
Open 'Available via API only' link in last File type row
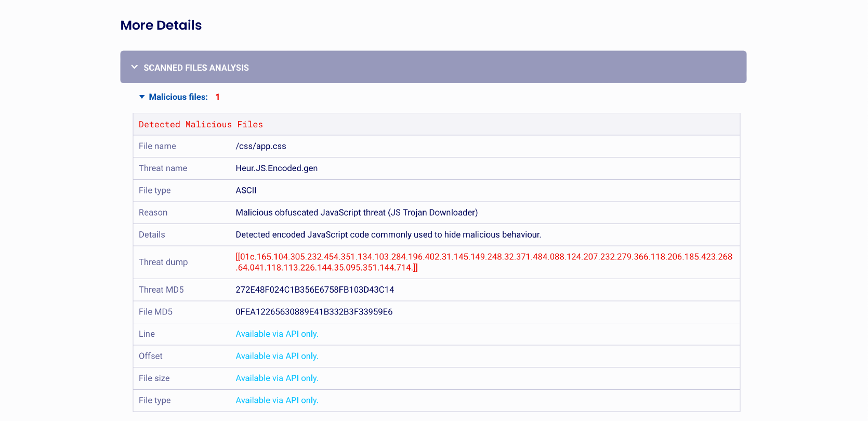tap(277, 400)
